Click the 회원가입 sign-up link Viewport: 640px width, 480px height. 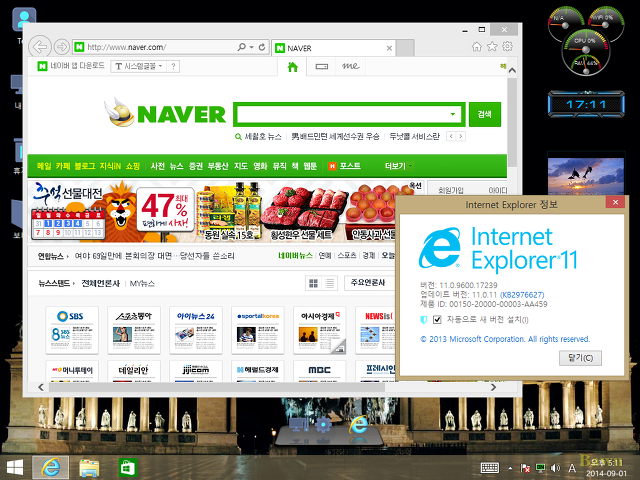pyautogui.click(x=451, y=190)
